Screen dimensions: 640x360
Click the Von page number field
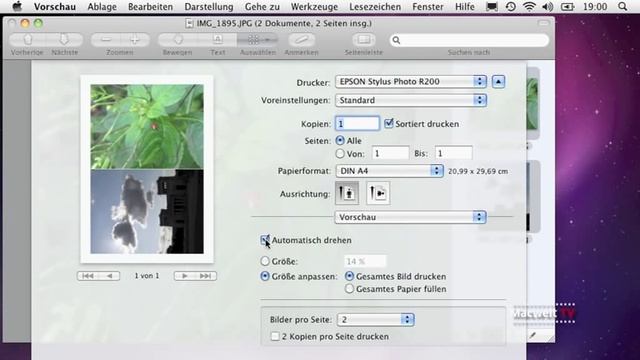(x=390, y=153)
